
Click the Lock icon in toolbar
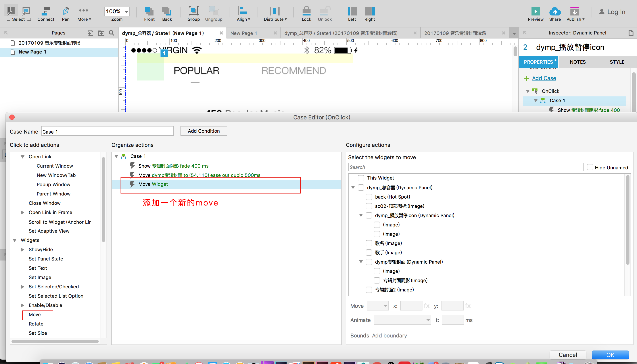click(x=306, y=11)
